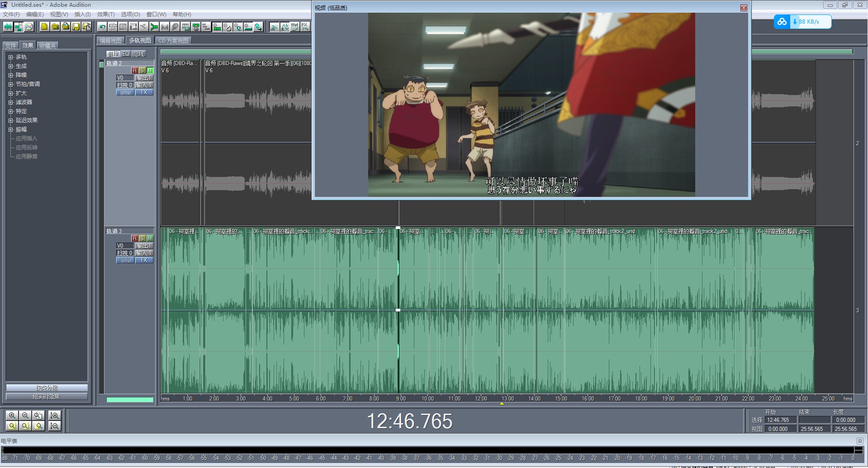Expand the 生成 effects category
Viewport: 868px width, 468px height.
click(10, 66)
